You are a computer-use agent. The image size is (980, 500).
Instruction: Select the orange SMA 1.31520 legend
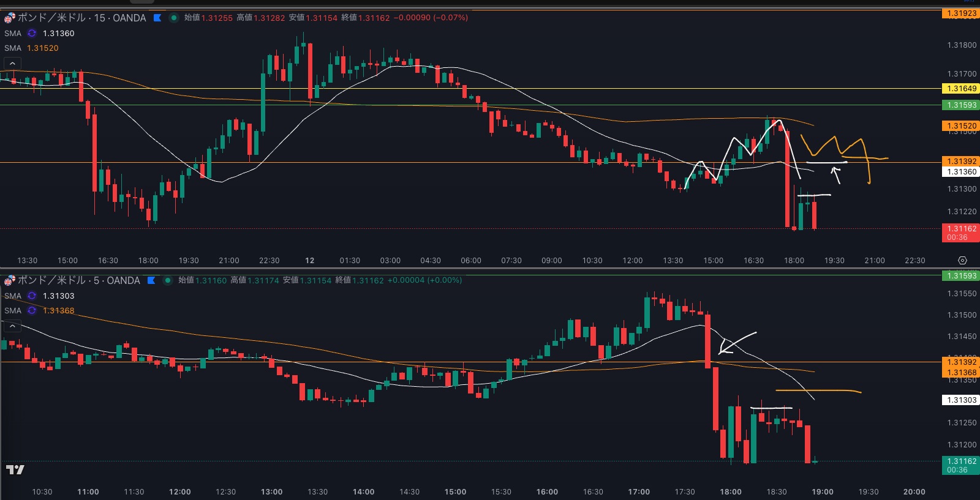point(42,48)
